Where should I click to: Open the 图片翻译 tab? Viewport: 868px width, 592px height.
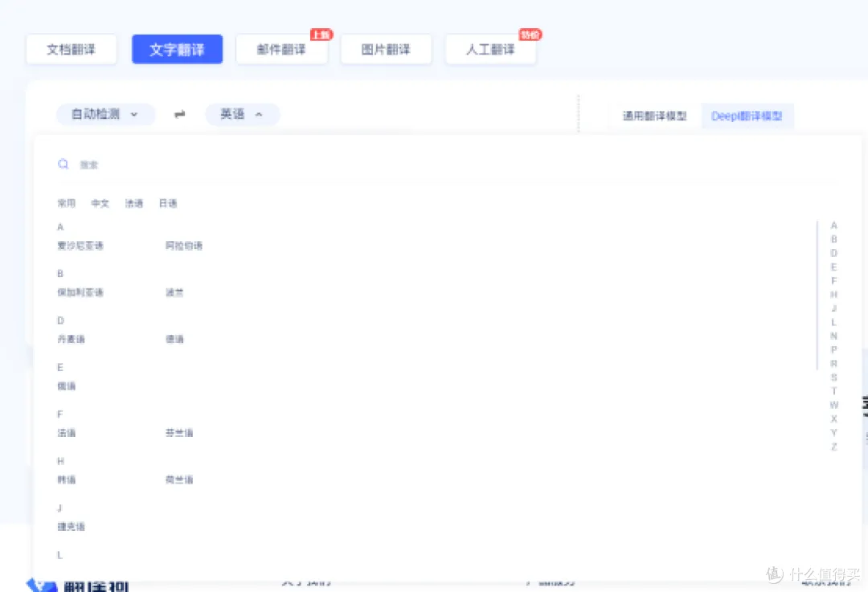click(386, 49)
